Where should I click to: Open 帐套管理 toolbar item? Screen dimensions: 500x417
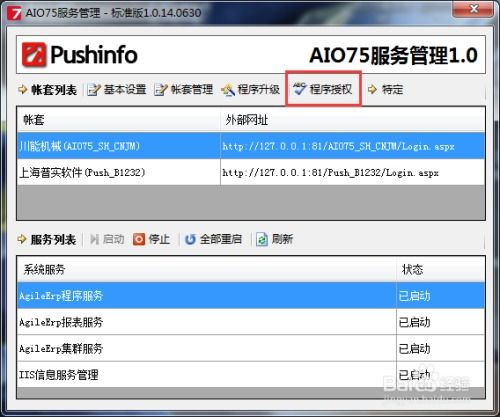[x=184, y=89]
